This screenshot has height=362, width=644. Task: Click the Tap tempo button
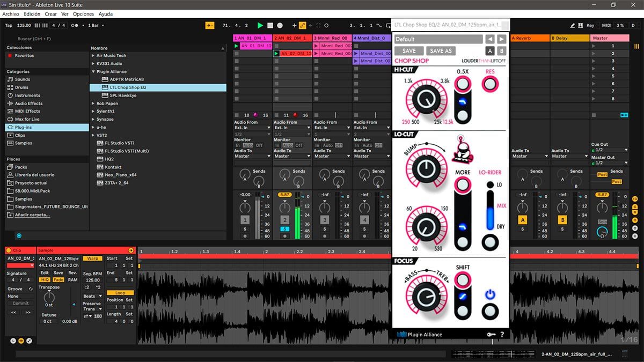[x=9, y=25]
